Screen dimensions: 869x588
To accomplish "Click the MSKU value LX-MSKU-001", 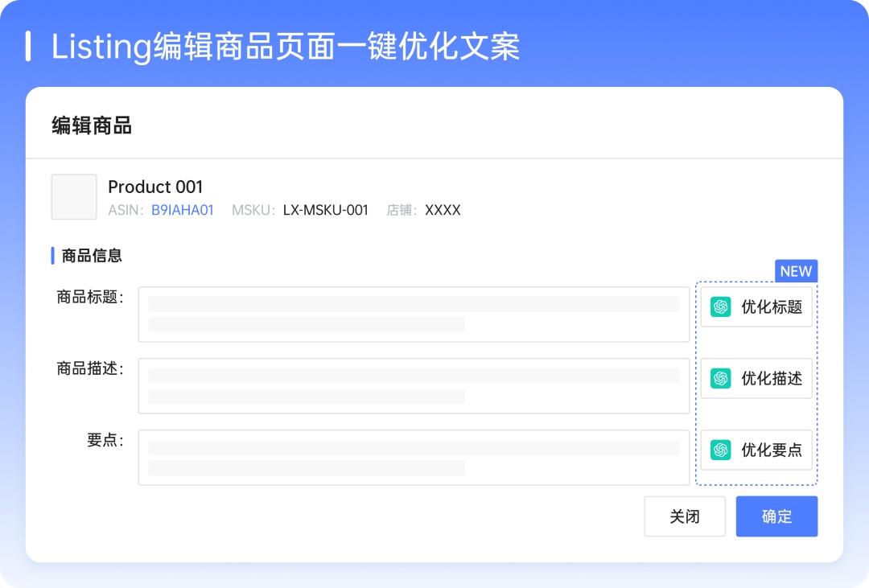I will (x=325, y=210).
